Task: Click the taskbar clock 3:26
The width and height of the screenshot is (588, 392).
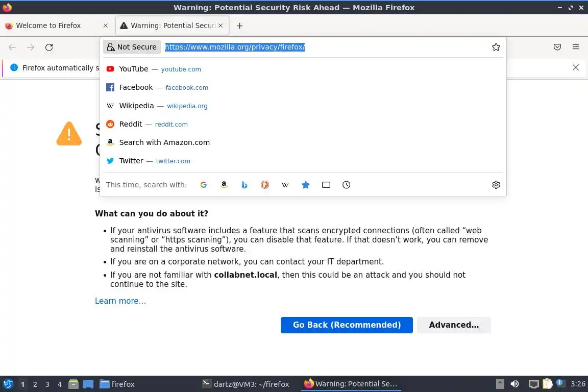Action: tap(577, 384)
